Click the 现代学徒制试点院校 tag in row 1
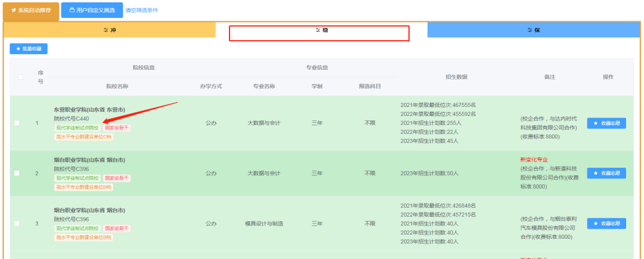The image size is (644, 259). click(x=78, y=128)
